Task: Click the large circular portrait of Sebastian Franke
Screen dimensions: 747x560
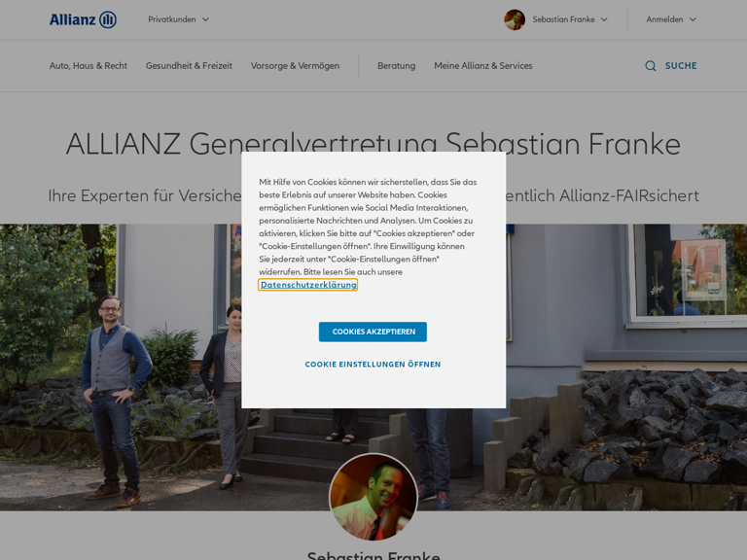Action: tap(373, 497)
